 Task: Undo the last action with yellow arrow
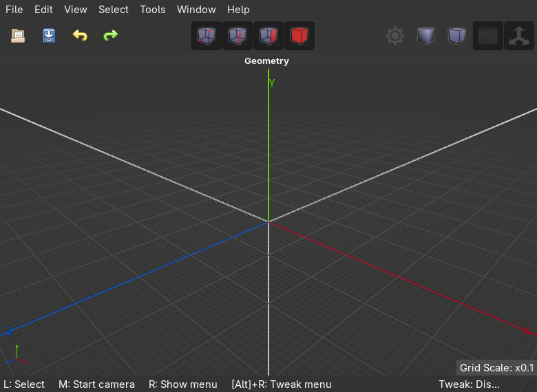[80, 35]
